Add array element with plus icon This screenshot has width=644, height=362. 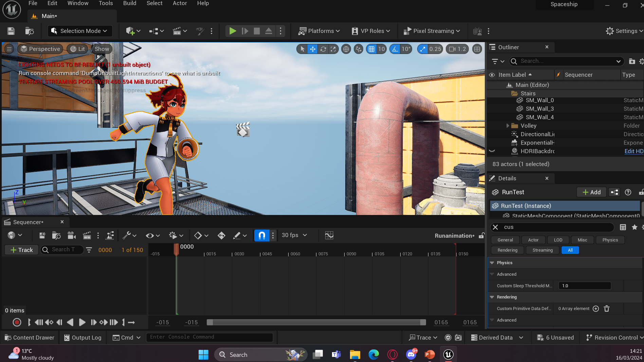[x=596, y=308]
